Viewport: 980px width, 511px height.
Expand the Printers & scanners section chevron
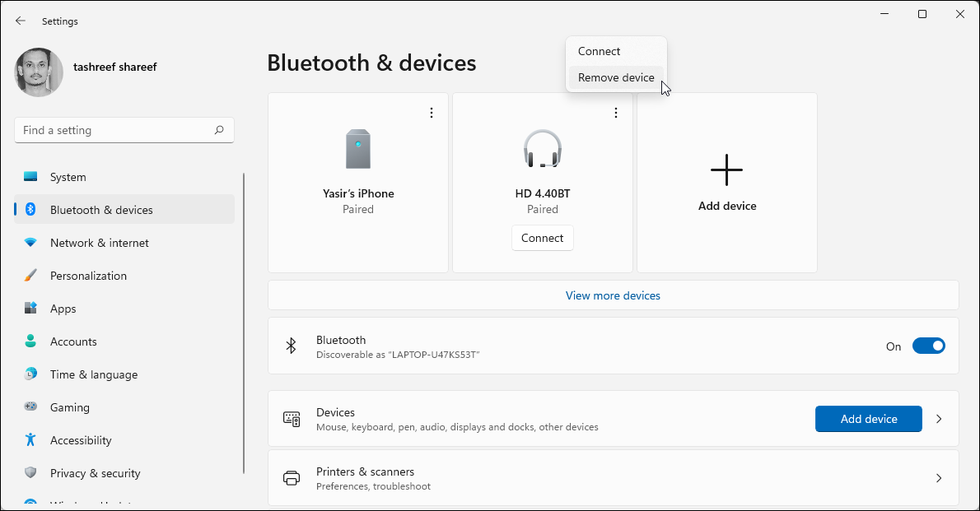939,477
